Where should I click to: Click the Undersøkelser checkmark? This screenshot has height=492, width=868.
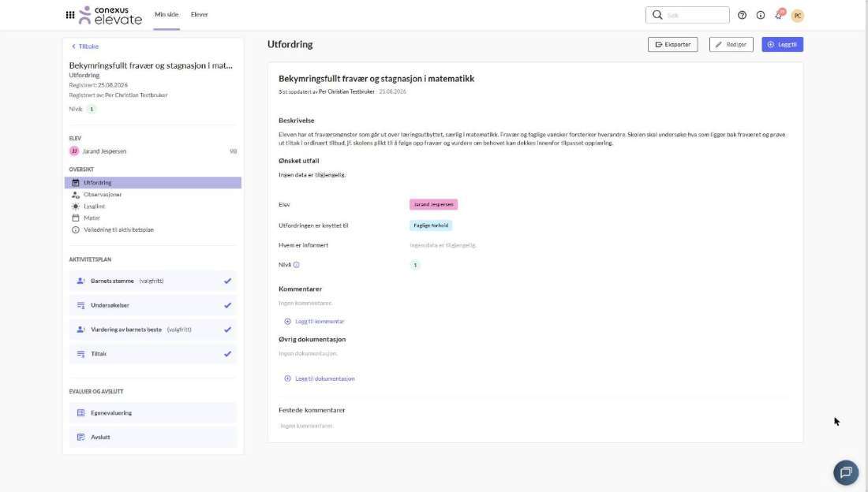pos(227,305)
